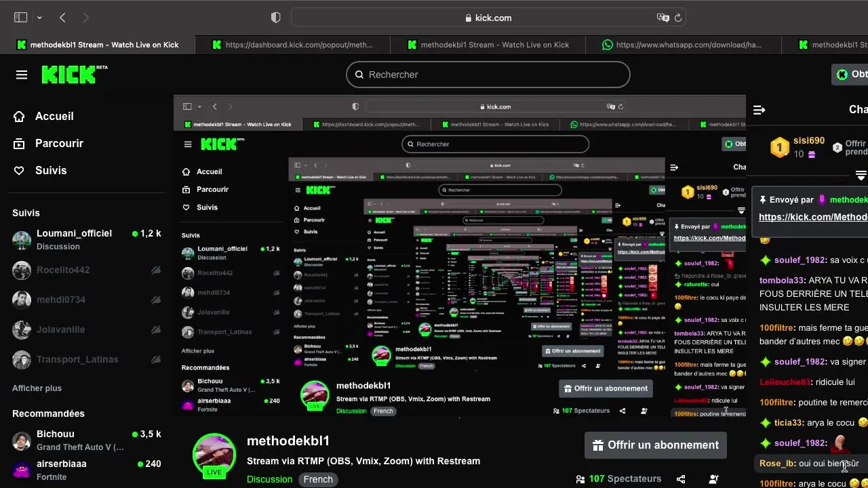
Task: Expand the followed list with Afficher plus
Action: 37,388
